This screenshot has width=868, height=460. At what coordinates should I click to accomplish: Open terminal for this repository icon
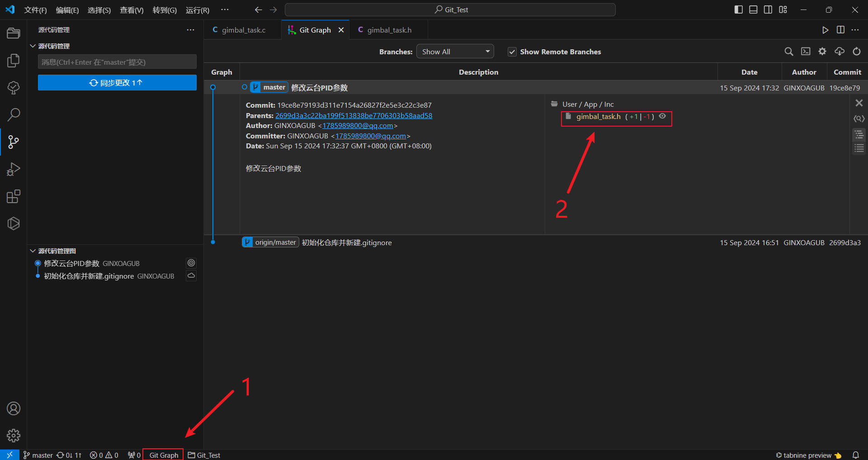point(806,52)
